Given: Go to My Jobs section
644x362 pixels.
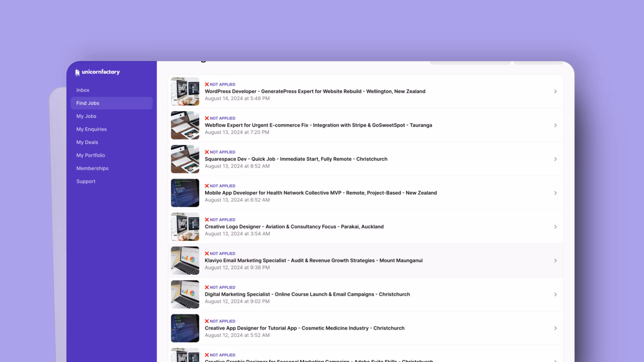Looking at the screenshot, I should (86, 116).
